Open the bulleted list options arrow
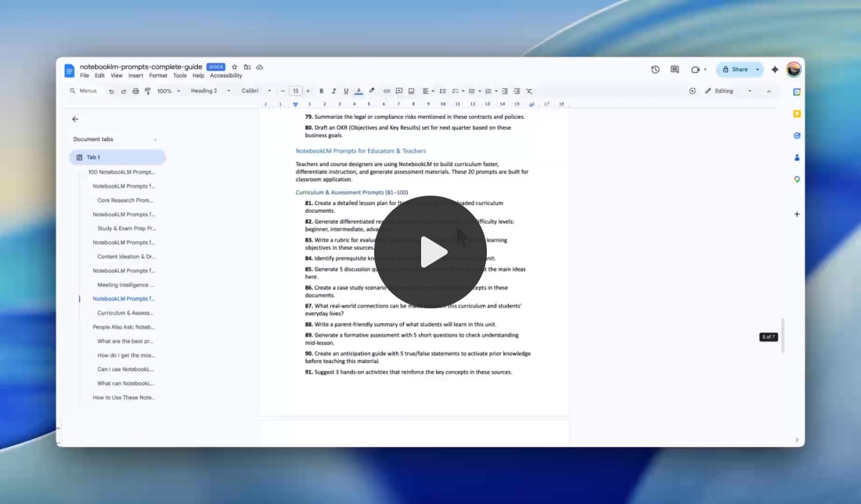 479,91
